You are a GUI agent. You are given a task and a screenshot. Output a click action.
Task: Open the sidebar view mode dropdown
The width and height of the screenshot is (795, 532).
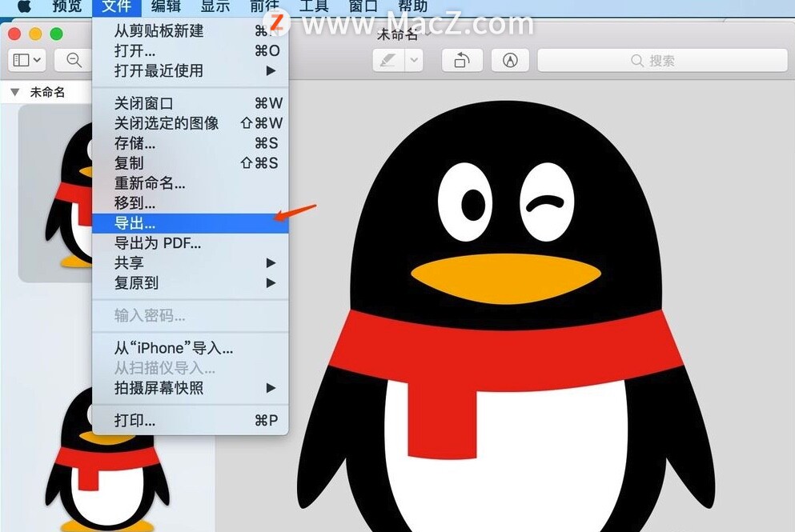(x=27, y=60)
